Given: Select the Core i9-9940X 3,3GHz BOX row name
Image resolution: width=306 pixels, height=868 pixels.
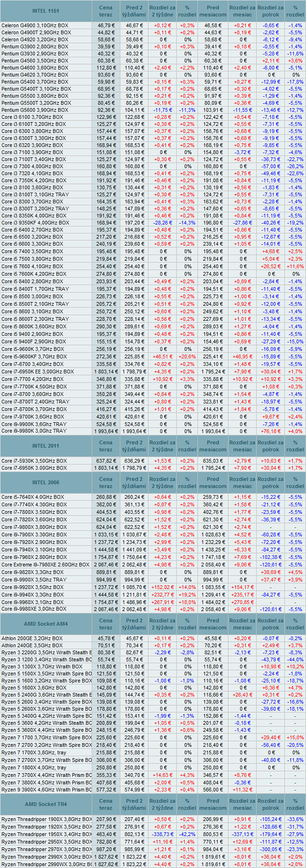Looking at the screenshot, I should 32,595.
